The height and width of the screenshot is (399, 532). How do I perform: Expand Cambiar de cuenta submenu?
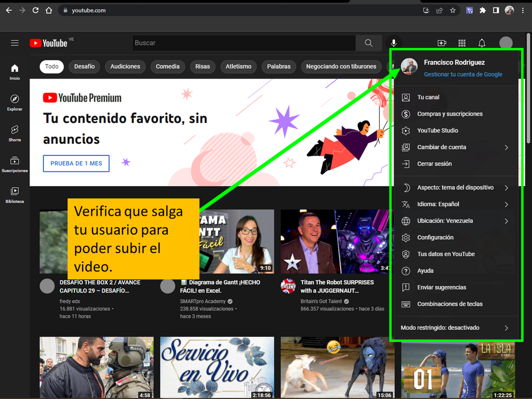point(456,147)
